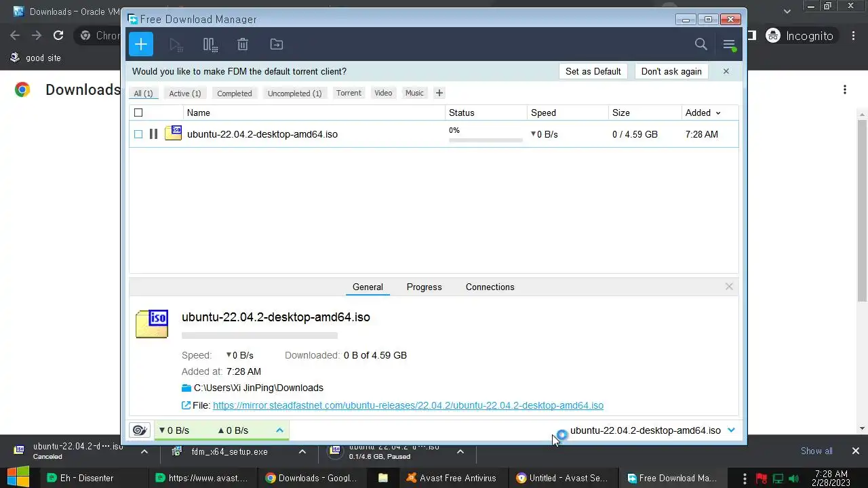Switch to Avast Free Antivirus in taskbar
Viewport: 868px width, 488px height.
click(452, 478)
